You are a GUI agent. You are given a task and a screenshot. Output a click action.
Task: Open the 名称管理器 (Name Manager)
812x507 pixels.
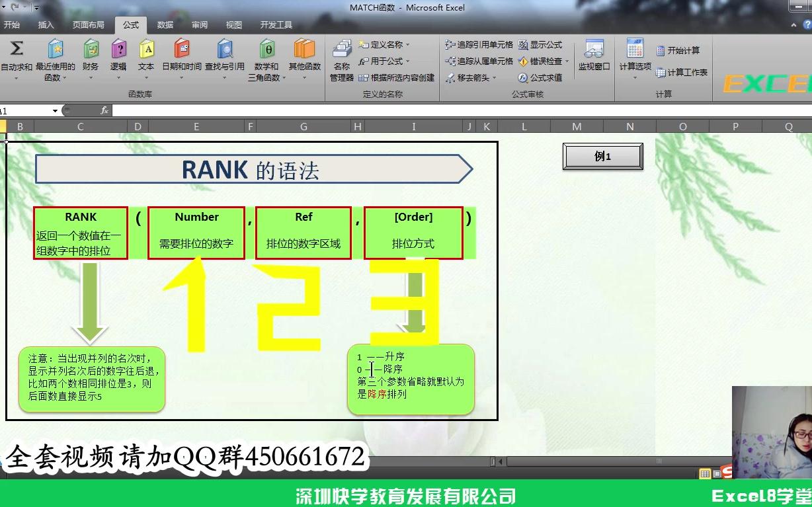click(x=341, y=58)
